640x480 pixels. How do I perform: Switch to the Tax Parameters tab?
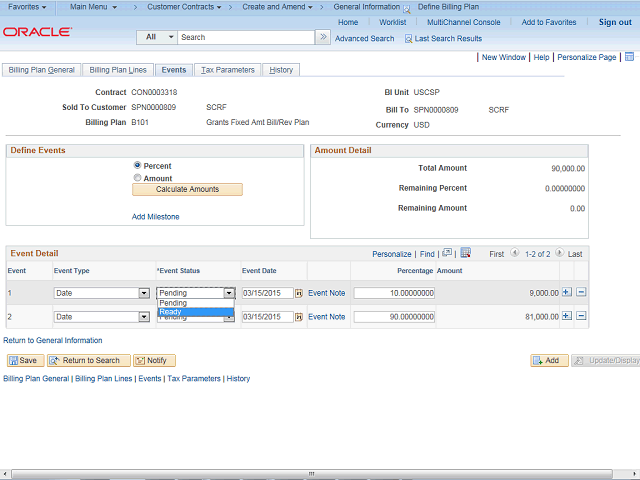[x=227, y=70]
